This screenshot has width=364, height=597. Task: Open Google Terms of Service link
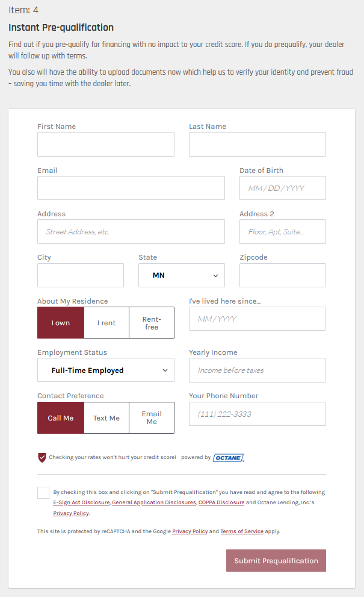coord(242,531)
